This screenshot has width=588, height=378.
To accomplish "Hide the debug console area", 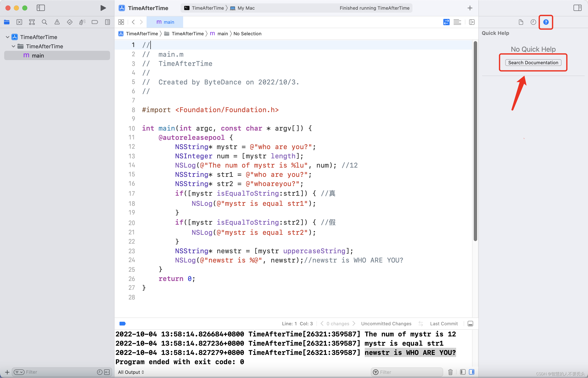I will point(470,324).
